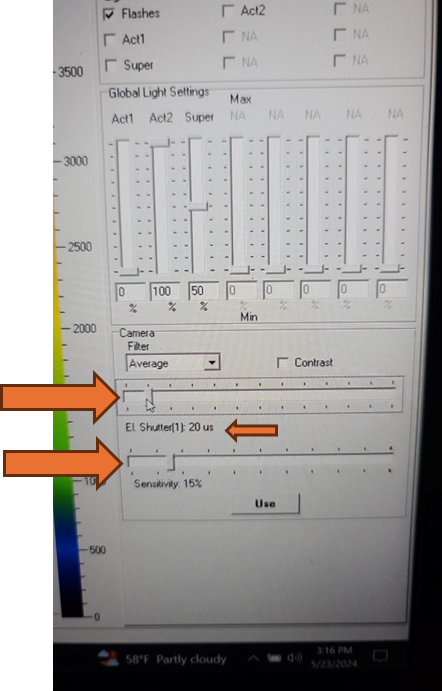442x691 pixels.
Task: Tick the Act2 checkbox
Action: 228,11
